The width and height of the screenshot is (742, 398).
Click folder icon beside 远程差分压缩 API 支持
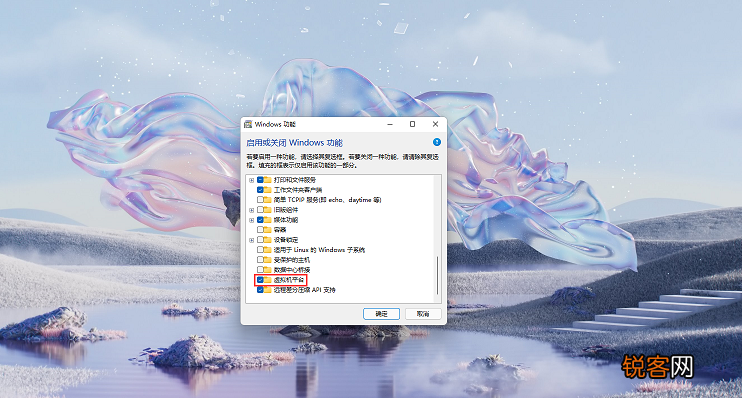[268, 290]
